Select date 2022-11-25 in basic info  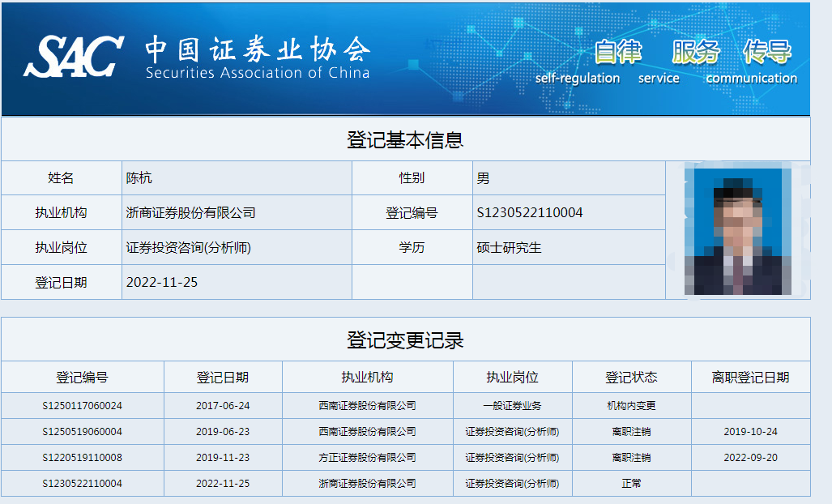(162, 282)
